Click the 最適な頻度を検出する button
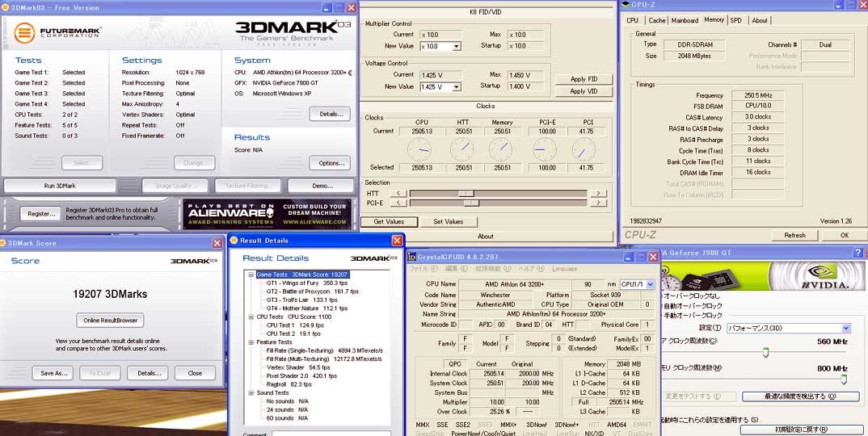 pyautogui.click(x=800, y=396)
